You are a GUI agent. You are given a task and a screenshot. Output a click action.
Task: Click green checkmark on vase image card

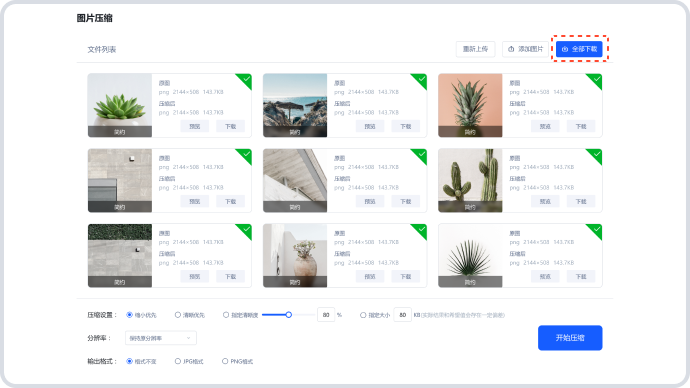click(421, 231)
